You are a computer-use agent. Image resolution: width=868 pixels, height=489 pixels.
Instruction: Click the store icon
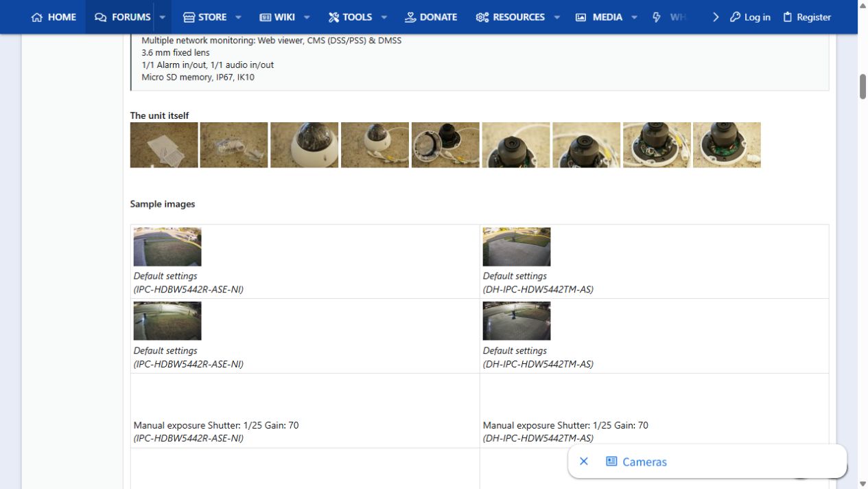189,17
